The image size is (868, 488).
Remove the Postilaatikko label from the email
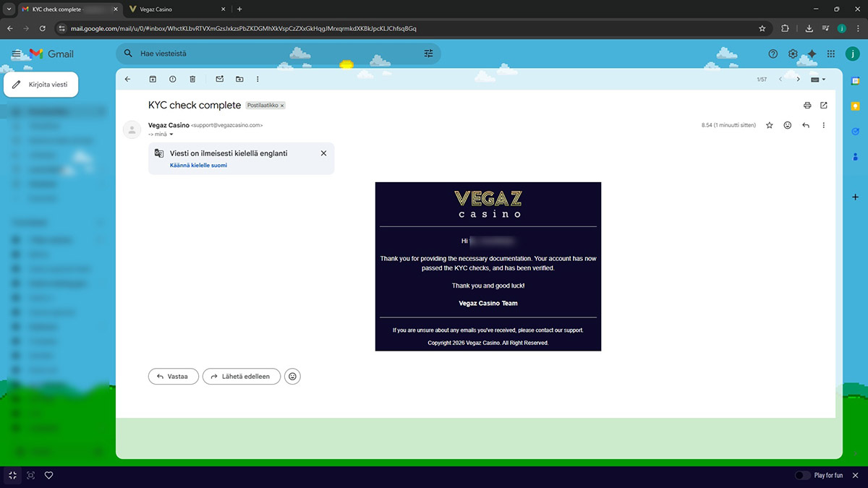[x=282, y=106]
